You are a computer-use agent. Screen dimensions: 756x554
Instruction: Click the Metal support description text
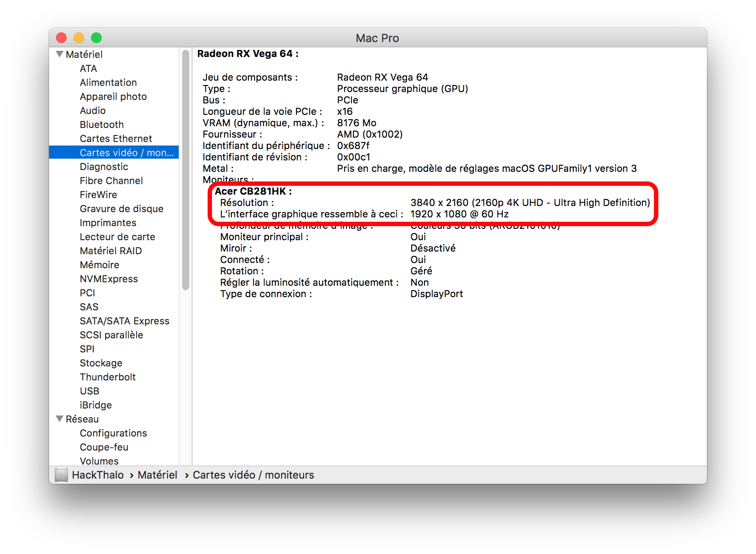click(487, 168)
